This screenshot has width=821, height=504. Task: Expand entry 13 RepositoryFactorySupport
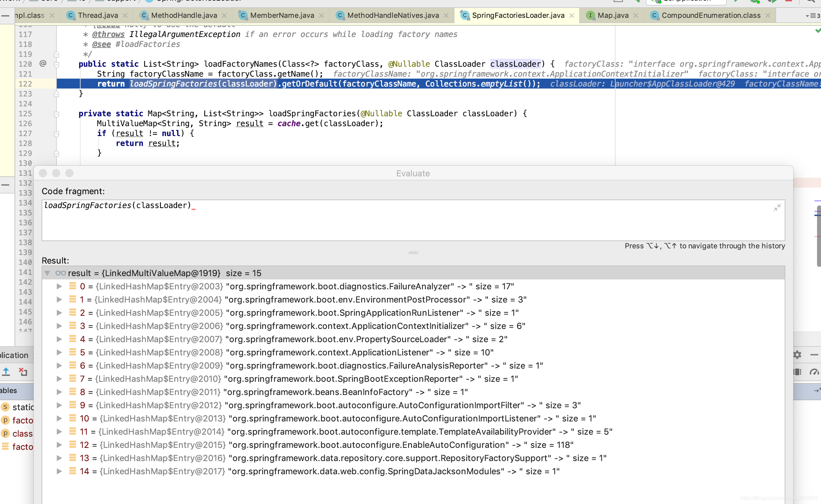(x=59, y=458)
